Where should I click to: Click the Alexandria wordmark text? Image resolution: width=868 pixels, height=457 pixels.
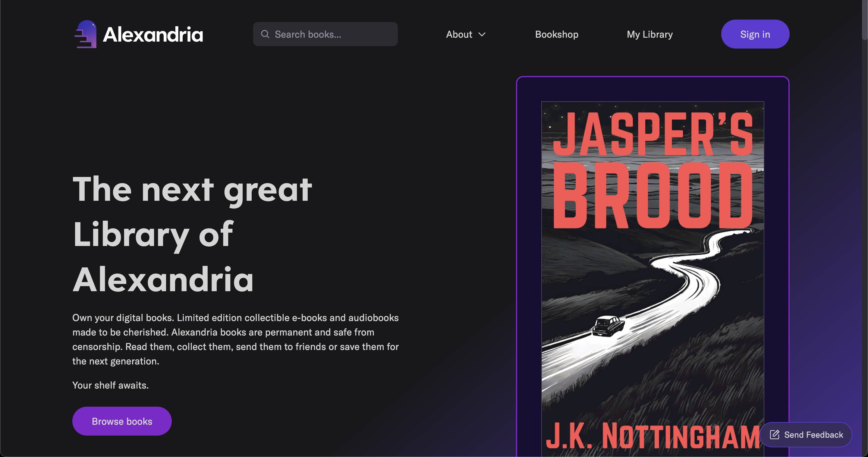coord(153,34)
